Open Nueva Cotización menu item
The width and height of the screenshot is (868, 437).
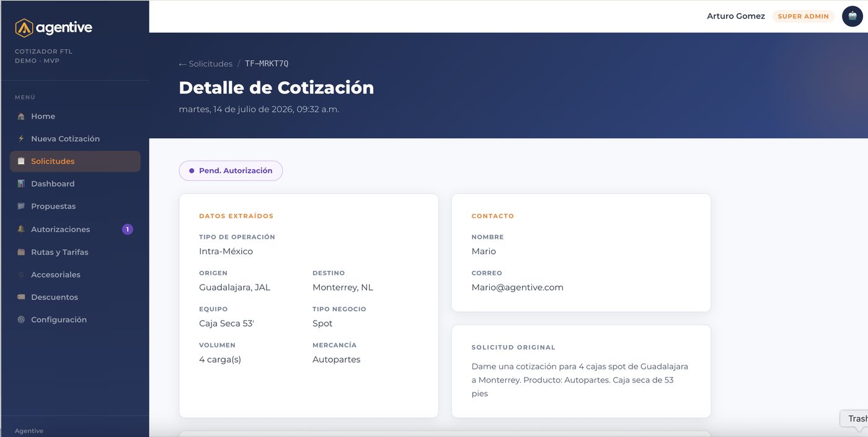click(x=75, y=139)
